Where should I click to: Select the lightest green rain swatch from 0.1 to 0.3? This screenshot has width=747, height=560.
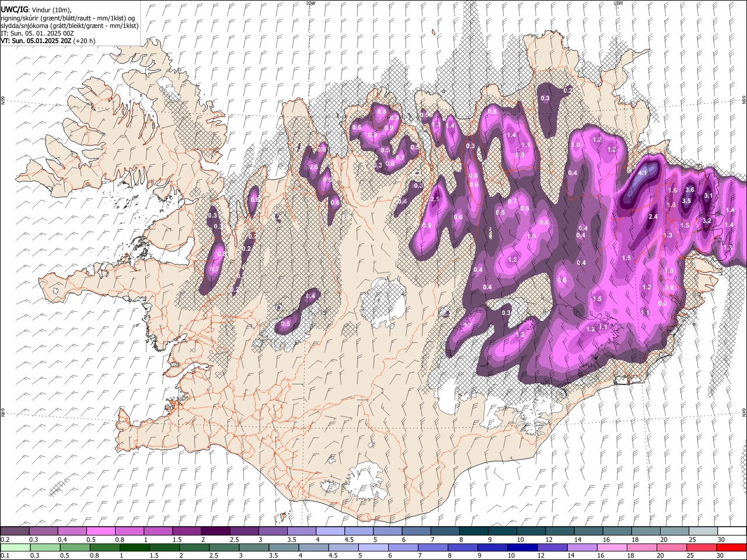(x=15, y=547)
